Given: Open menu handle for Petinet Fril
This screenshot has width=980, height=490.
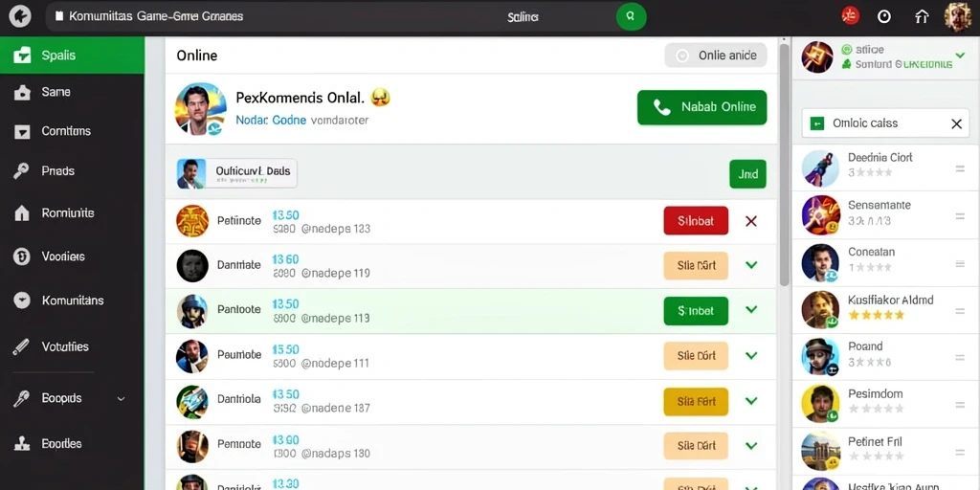Looking at the screenshot, I should (x=960, y=452).
